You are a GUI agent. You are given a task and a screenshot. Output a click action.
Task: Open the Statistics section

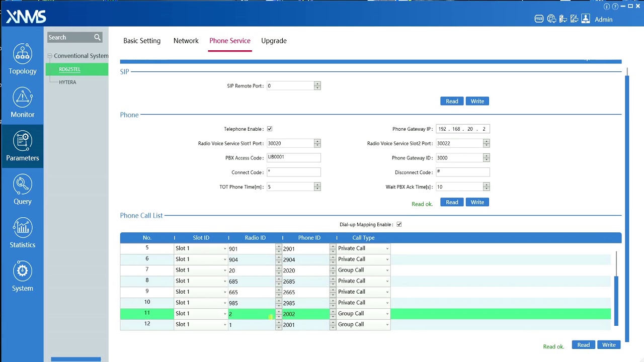pos(22,233)
